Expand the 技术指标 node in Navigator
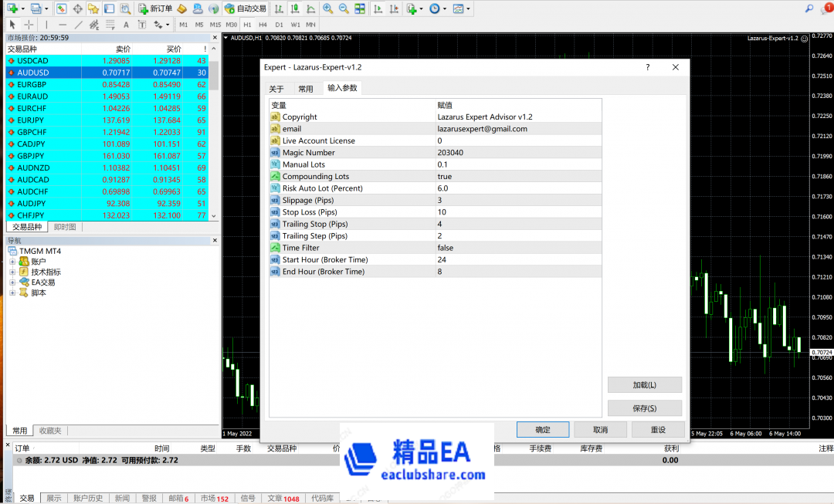The height and width of the screenshot is (504, 834). 12,272
